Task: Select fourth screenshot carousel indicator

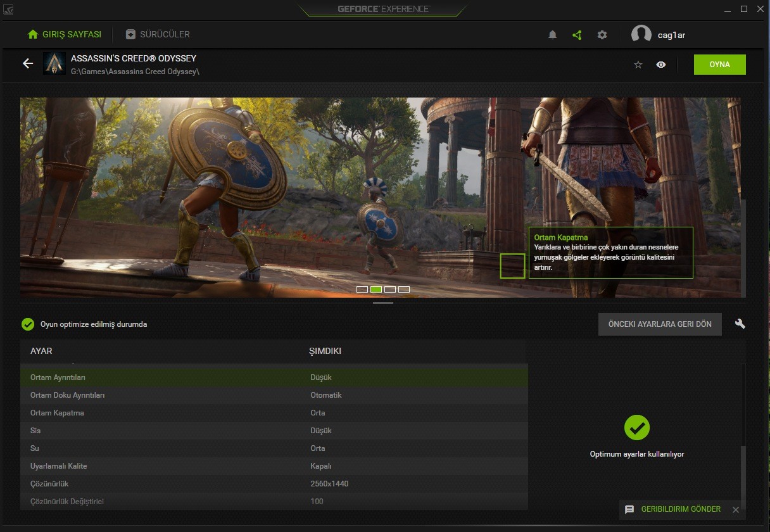Action: tap(404, 289)
